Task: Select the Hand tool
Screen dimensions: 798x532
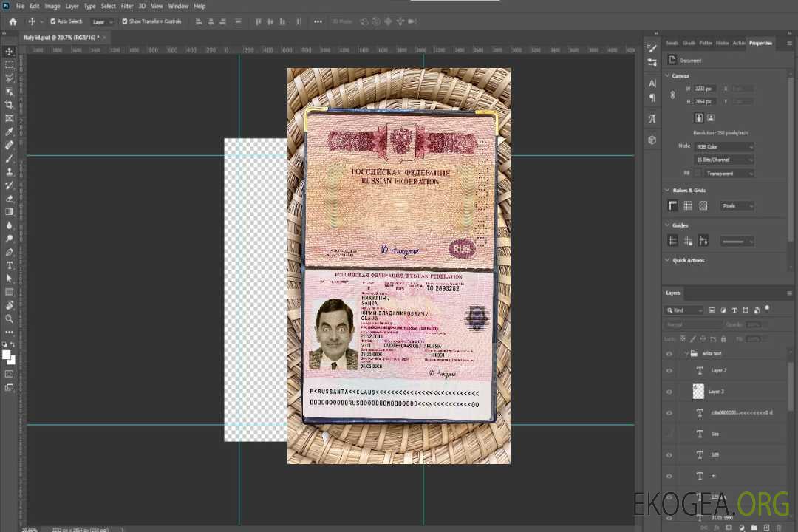Action: tap(9, 305)
